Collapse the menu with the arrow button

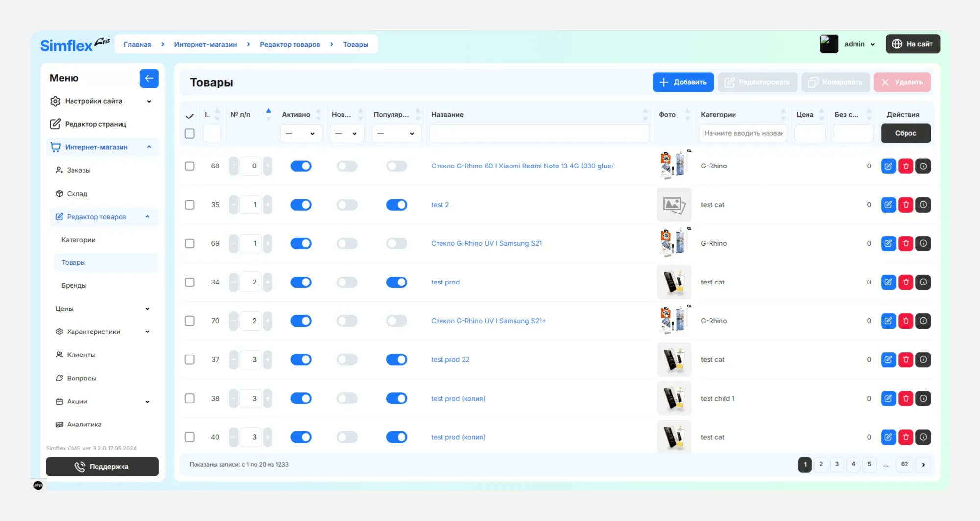point(149,78)
